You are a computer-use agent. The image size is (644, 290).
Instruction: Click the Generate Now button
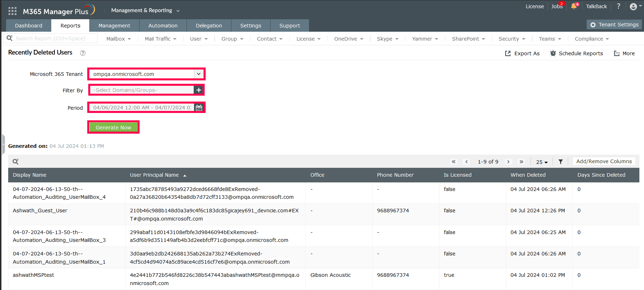pos(113,128)
